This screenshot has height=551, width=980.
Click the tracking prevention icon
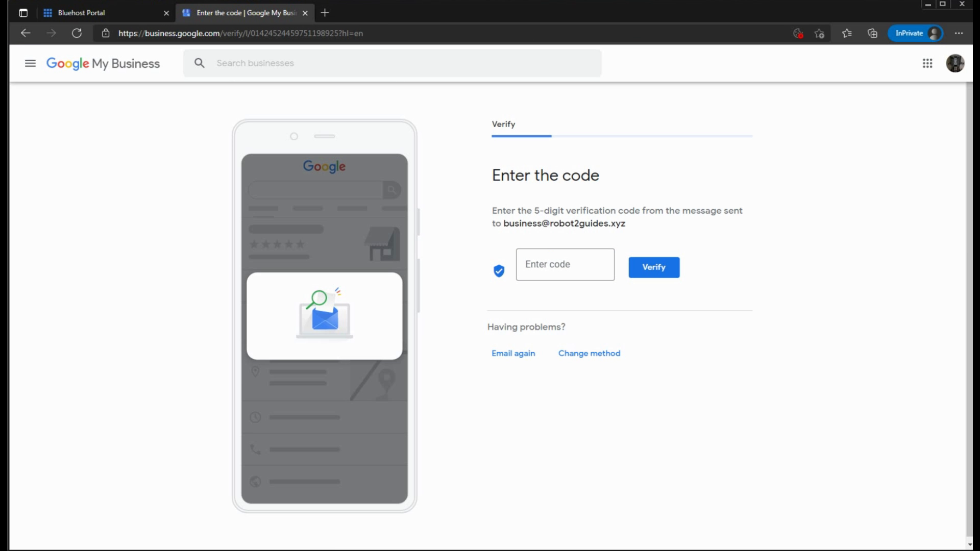click(798, 33)
